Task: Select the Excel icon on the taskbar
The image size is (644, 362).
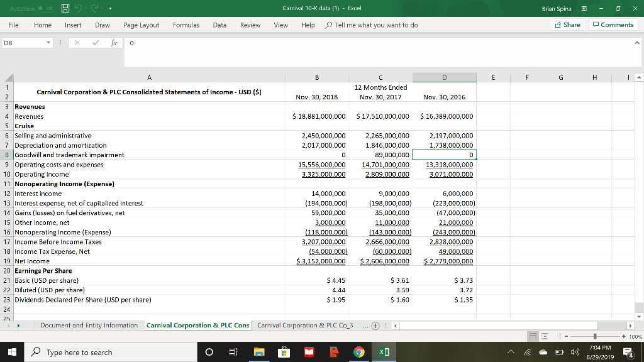Action: pyautogui.click(x=383, y=352)
